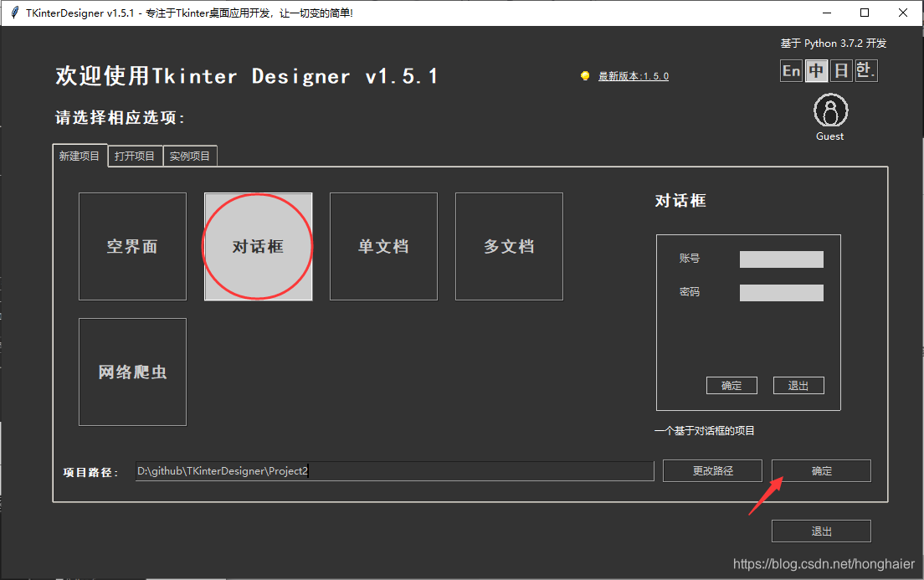
Task: Select the Japanese 日 language button
Action: click(841, 71)
